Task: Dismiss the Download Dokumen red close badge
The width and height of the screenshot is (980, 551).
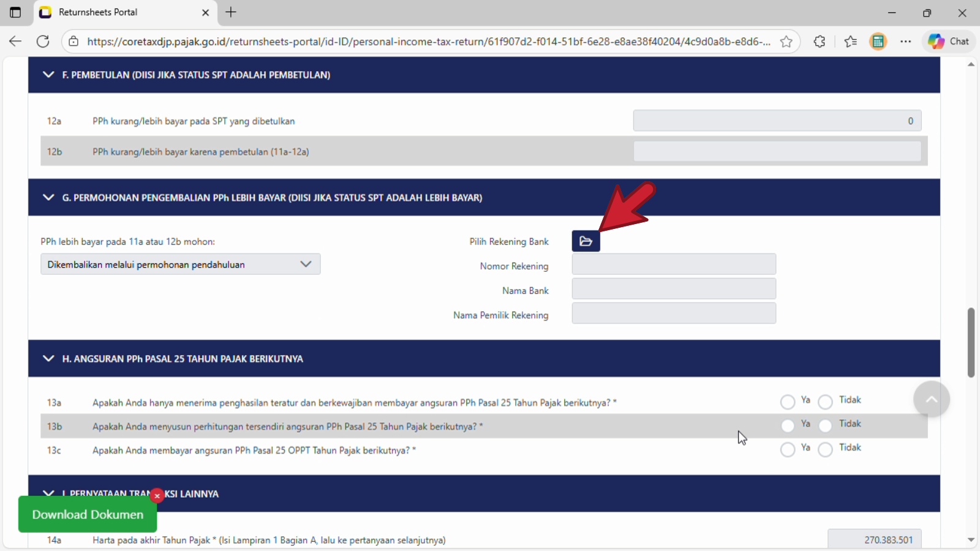Action: (x=157, y=495)
